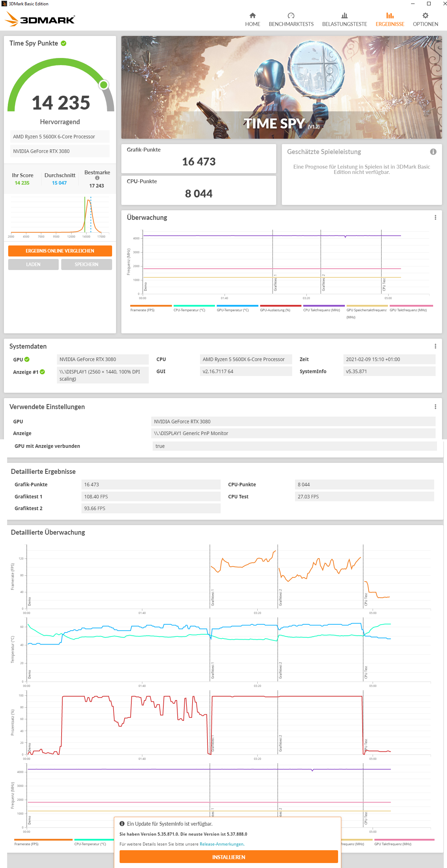Viewport: 447px width, 868px height.
Task: Click the Zeit value 2021-02-09 15:10
Action: click(x=389, y=359)
